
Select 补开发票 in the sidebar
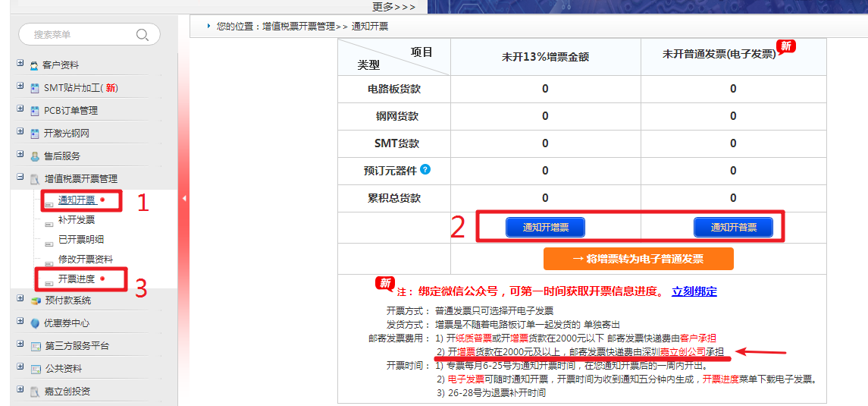pyautogui.click(x=77, y=220)
